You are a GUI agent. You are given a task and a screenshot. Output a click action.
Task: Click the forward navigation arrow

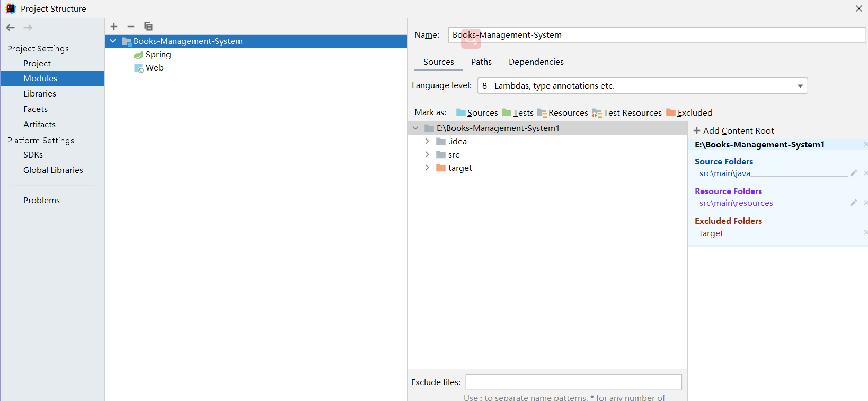click(28, 28)
